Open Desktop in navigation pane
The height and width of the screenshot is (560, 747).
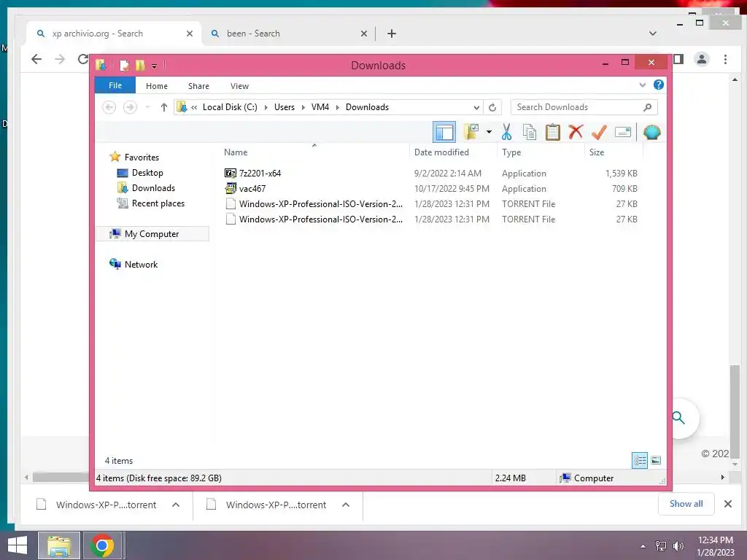147,172
